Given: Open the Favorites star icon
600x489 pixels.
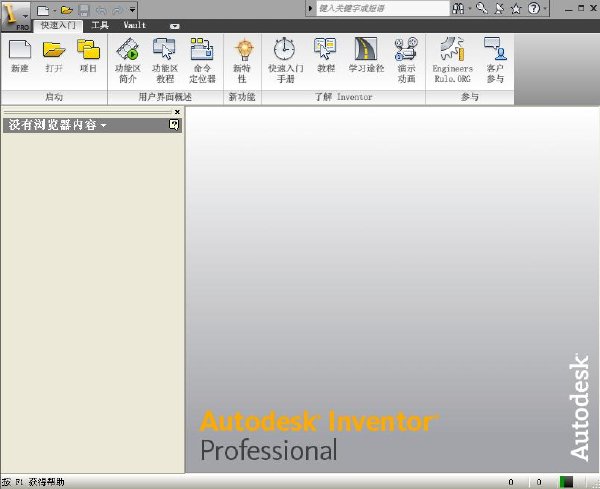Looking at the screenshot, I should (x=516, y=8).
